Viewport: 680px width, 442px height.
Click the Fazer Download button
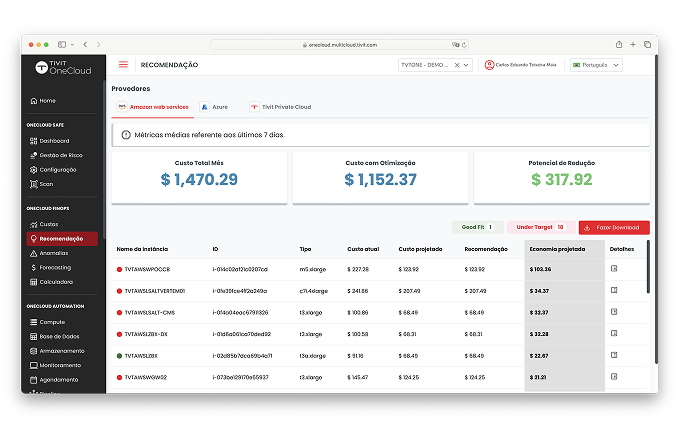click(x=614, y=228)
